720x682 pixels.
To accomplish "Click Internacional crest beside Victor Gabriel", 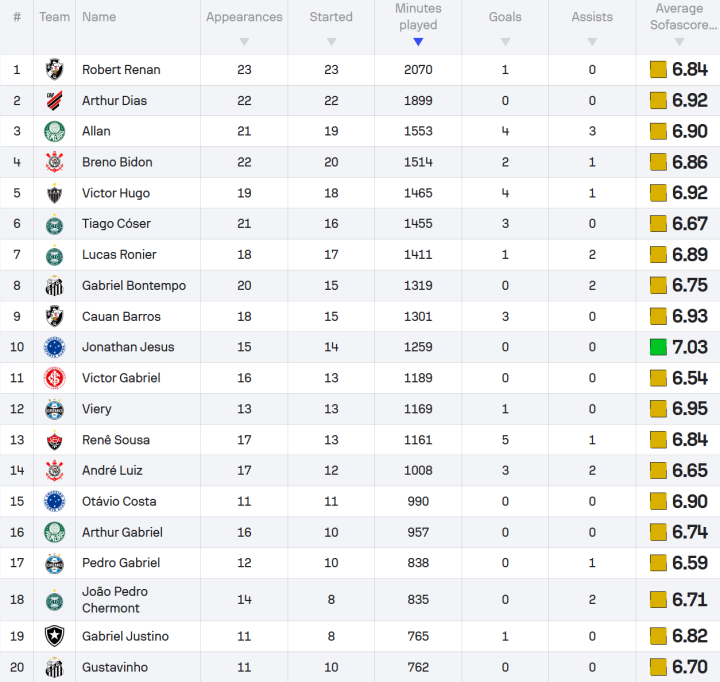I will point(55,378).
